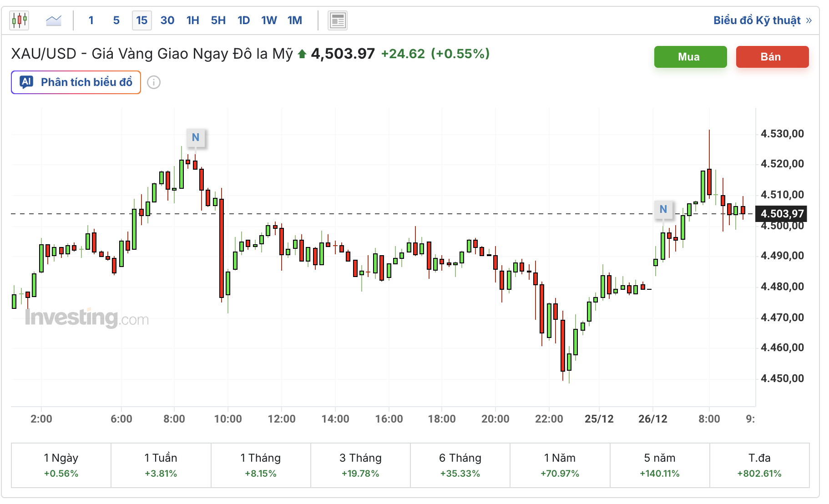Switch to the 1H timeframe
The height and width of the screenshot is (504, 829).
click(x=193, y=20)
